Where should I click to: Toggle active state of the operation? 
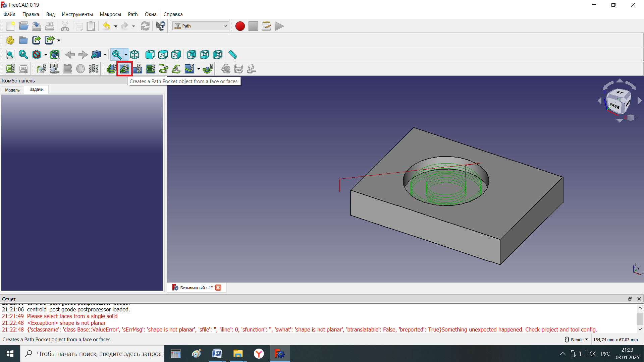click(x=80, y=69)
